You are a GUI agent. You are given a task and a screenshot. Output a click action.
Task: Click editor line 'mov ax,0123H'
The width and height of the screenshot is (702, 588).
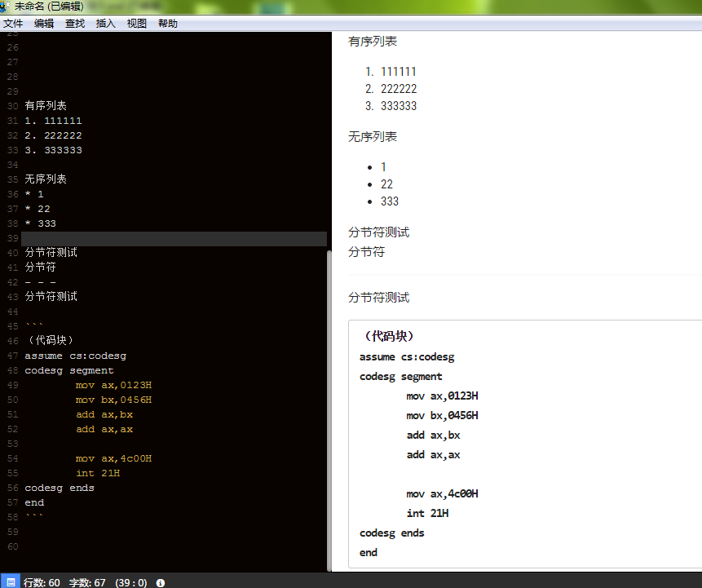[113, 385]
